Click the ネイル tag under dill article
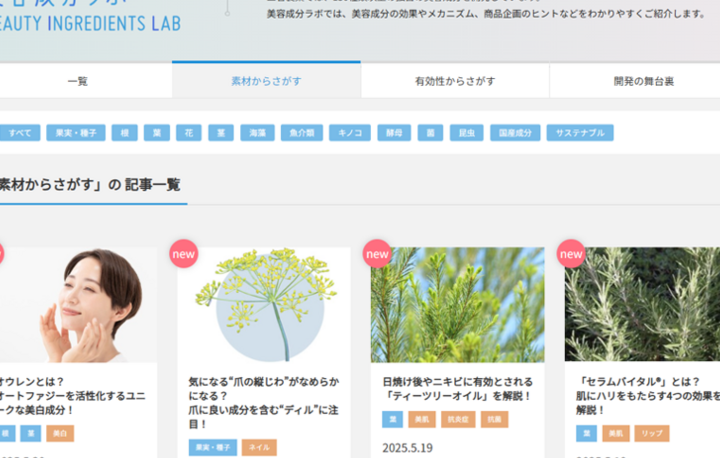 pyautogui.click(x=258, y=447)
